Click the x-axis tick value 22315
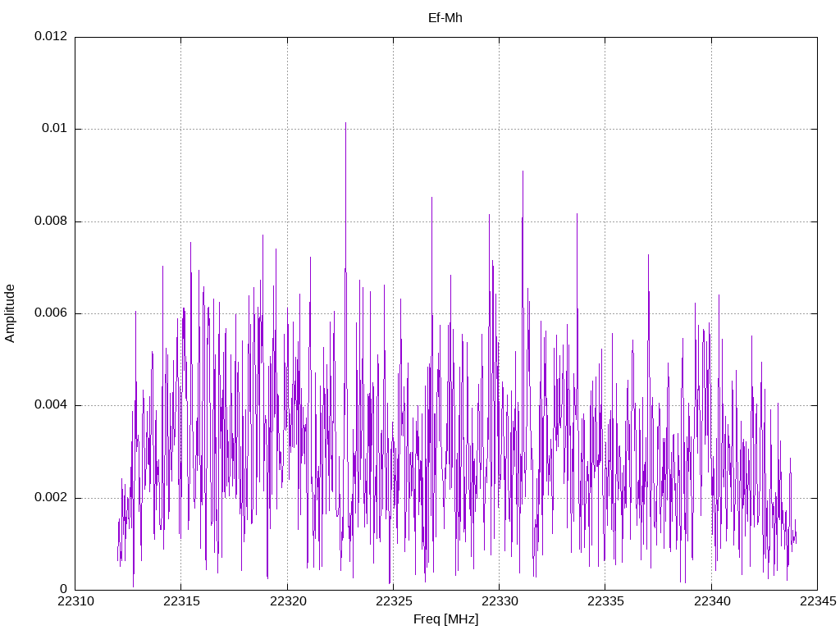 (x=181, y=601)
